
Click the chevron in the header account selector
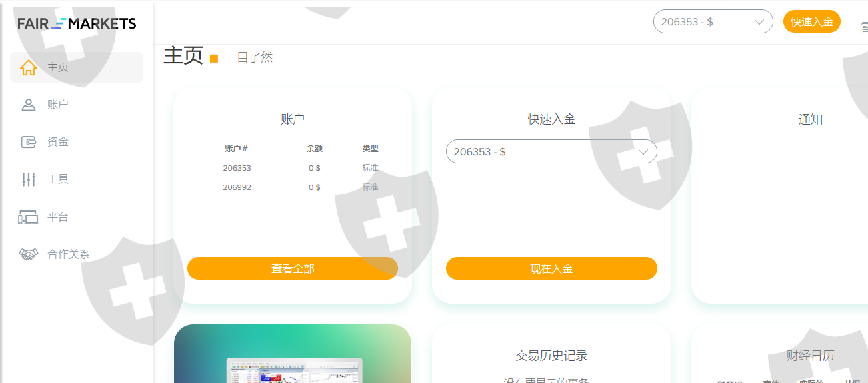[x=759, y=21]
